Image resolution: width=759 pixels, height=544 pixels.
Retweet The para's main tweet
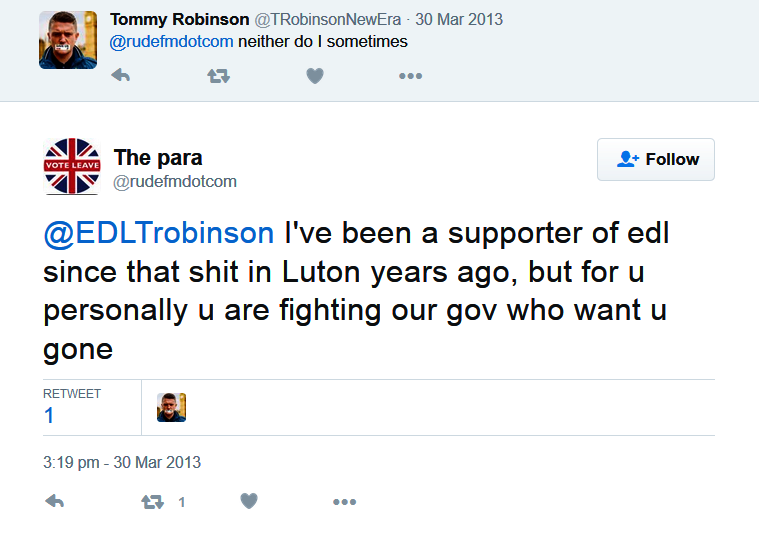[154, 502]
